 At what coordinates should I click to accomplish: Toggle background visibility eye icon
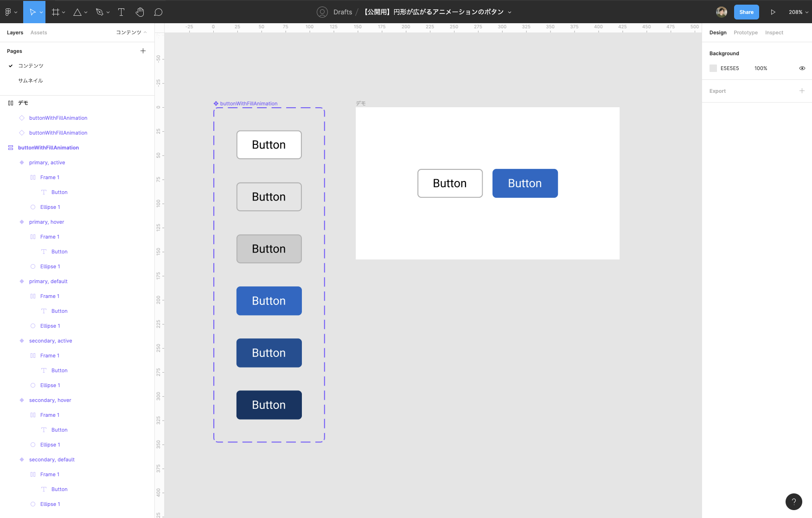(802, 68)
